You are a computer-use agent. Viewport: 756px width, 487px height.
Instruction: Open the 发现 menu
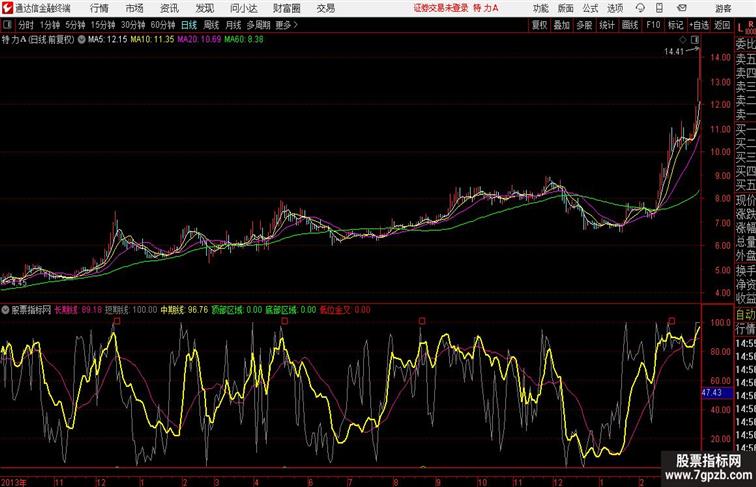coord(204,8)
